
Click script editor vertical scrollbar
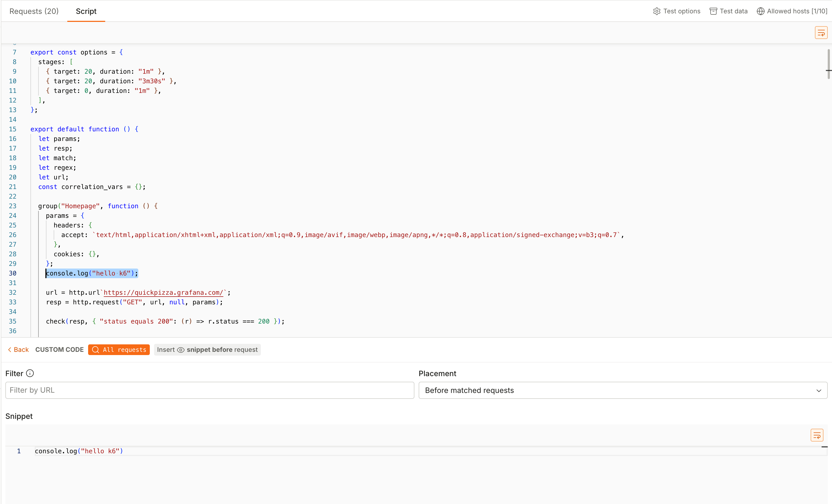click(828, 64)
